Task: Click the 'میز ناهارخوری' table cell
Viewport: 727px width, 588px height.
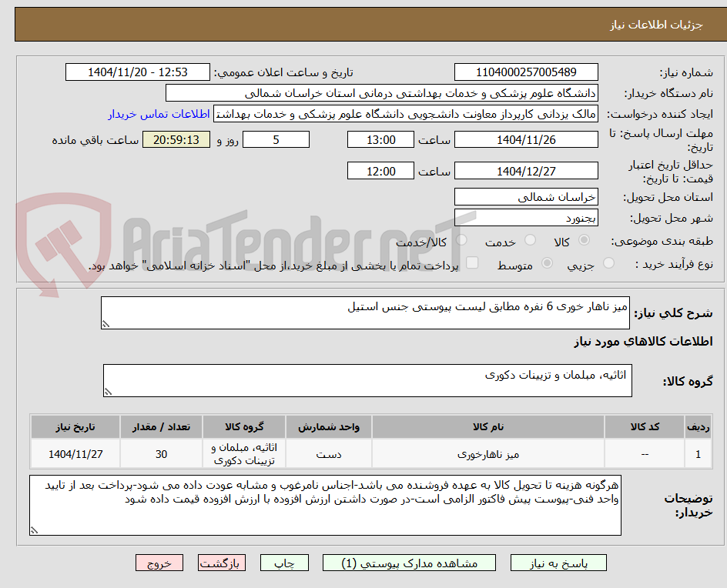Action: (488, 454)
